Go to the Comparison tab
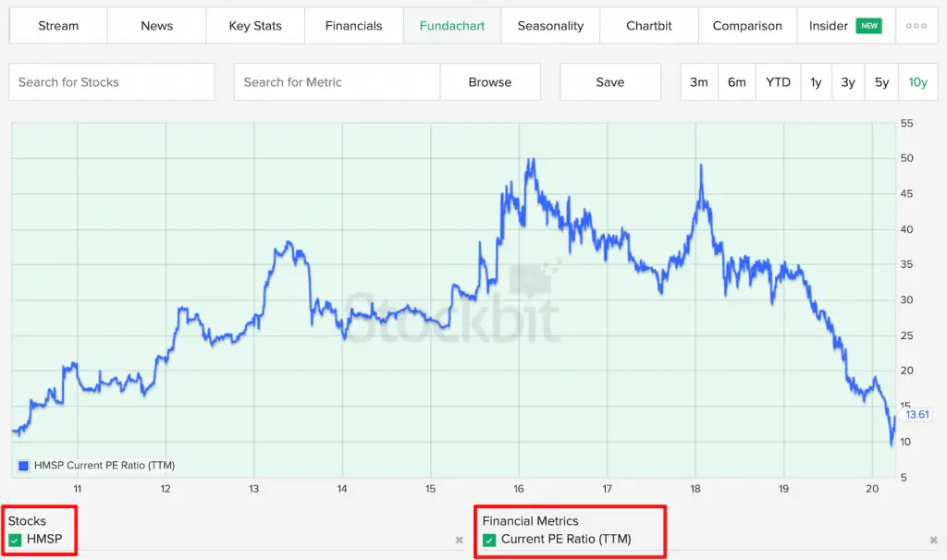This screenshot has width=947, height=560. click(x=747, y=26)
